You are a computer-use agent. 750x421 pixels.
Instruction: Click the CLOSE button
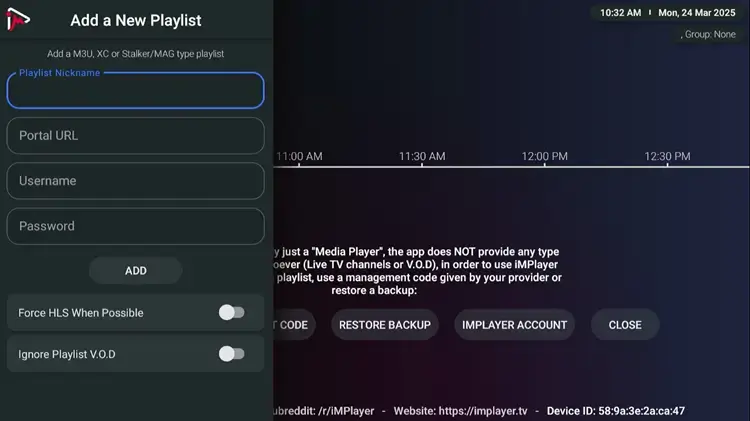[625, 325]
